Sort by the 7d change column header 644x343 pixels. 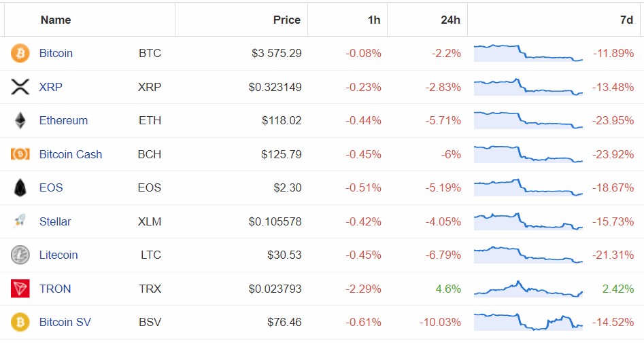coord(626,20)
